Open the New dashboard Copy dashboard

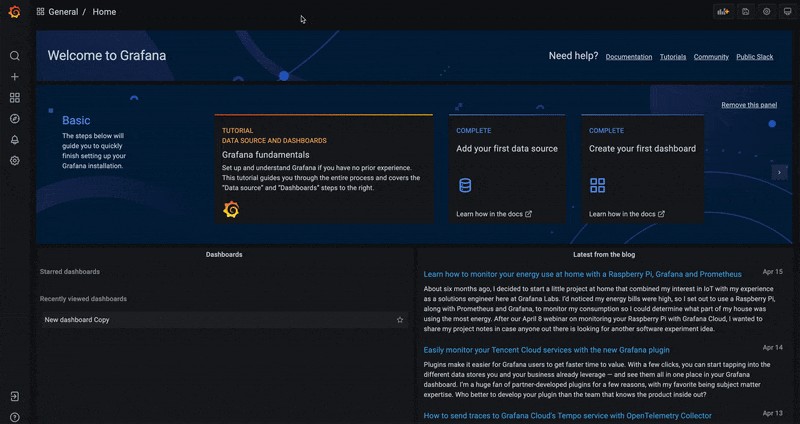click(x=77, y=320)
